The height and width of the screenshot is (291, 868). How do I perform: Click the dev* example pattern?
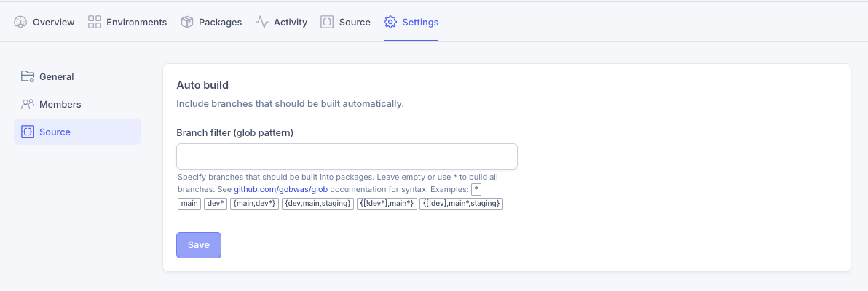[216, 204]
